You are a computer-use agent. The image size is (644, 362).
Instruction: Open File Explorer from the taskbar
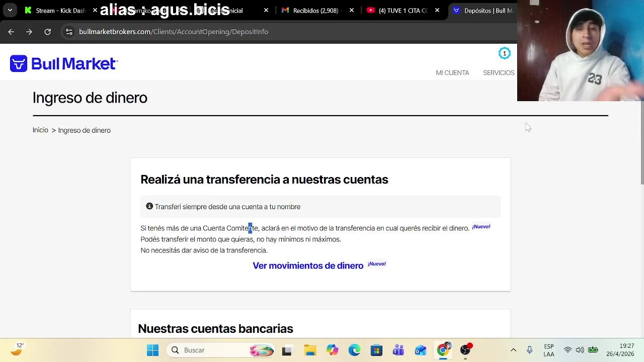(x=310, y=350)
